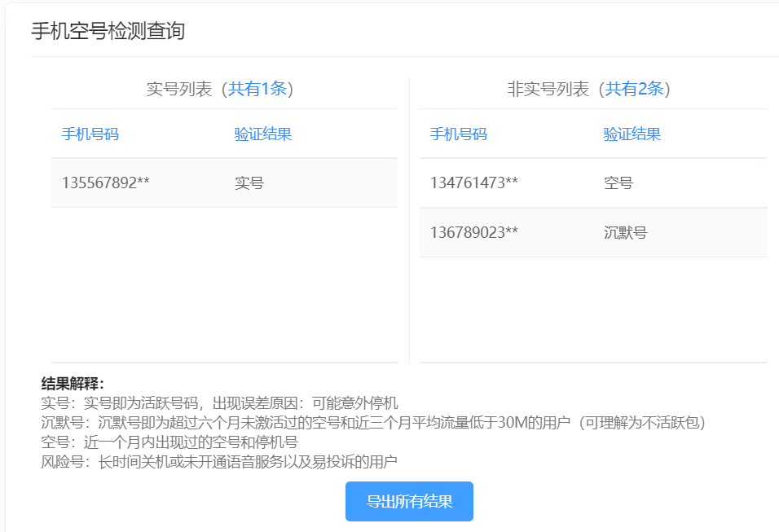Click the 空号 result cell in the table
This screenshot has height=532, width=779.
[618, 183]
